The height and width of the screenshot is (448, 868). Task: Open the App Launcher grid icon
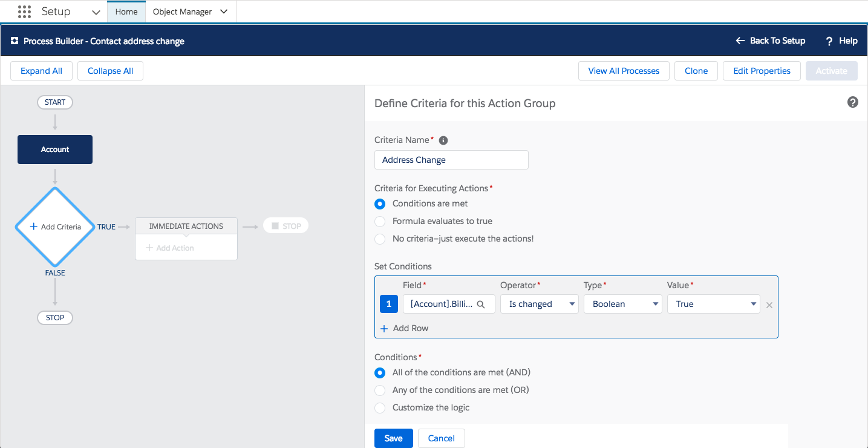point(24,12)
